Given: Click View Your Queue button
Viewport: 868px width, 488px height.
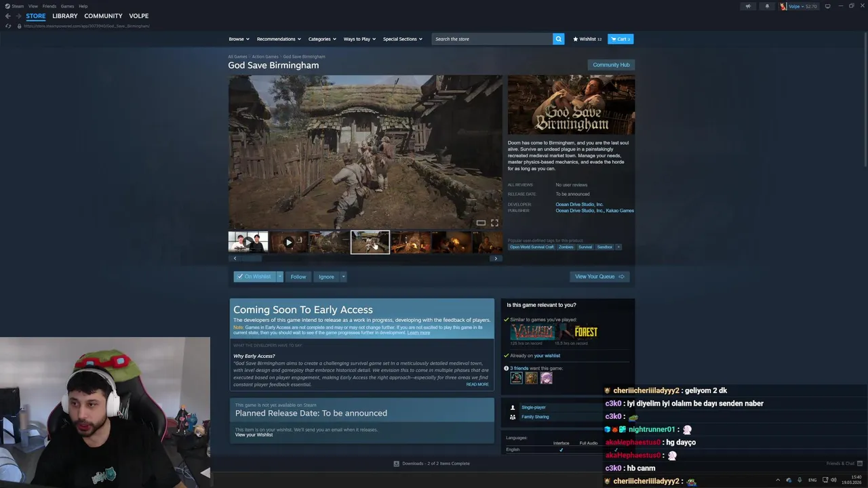Looking at the screenshot, I should click(599, 277).
